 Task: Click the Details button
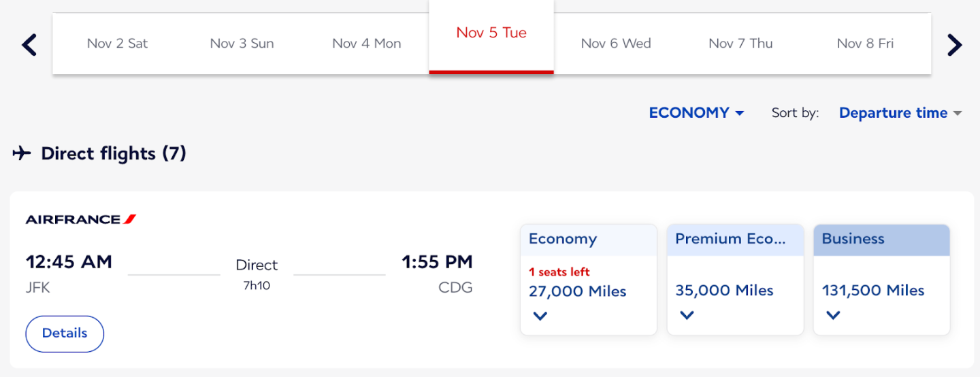(x=65, y=333)
